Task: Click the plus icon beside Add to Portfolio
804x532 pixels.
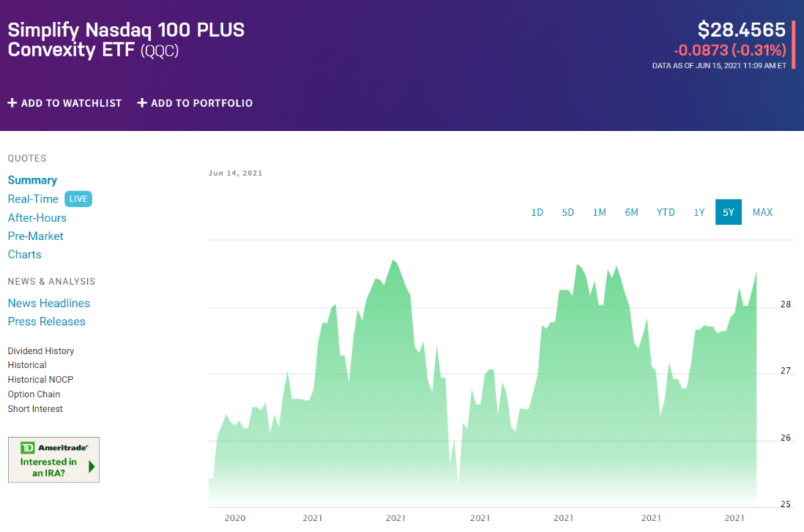Action: point(142,103)
